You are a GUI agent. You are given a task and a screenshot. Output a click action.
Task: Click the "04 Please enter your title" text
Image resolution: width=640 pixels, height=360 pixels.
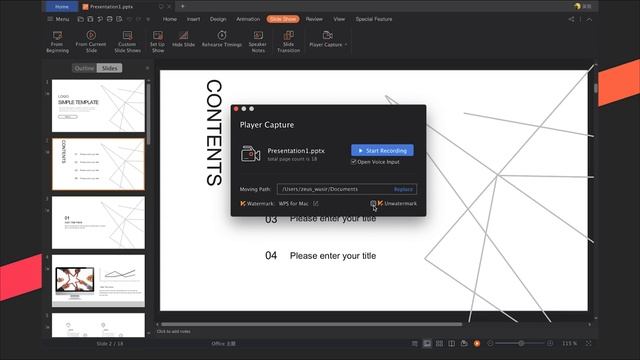coord(320,256)
